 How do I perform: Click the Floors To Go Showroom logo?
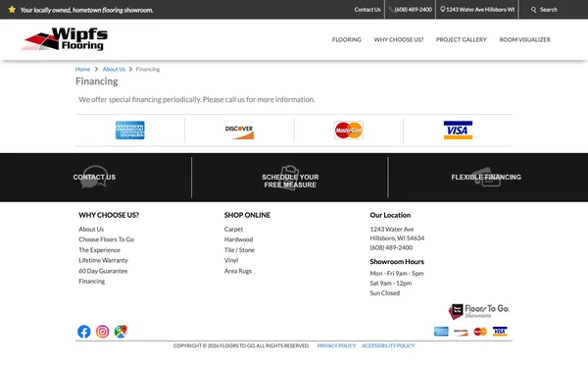point(479,312)
